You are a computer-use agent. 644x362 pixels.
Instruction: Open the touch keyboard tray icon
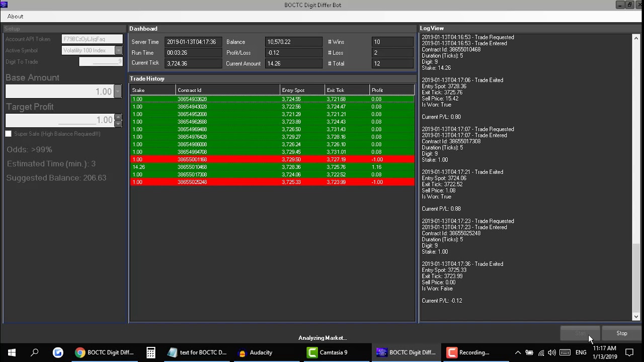coord(565,352)
